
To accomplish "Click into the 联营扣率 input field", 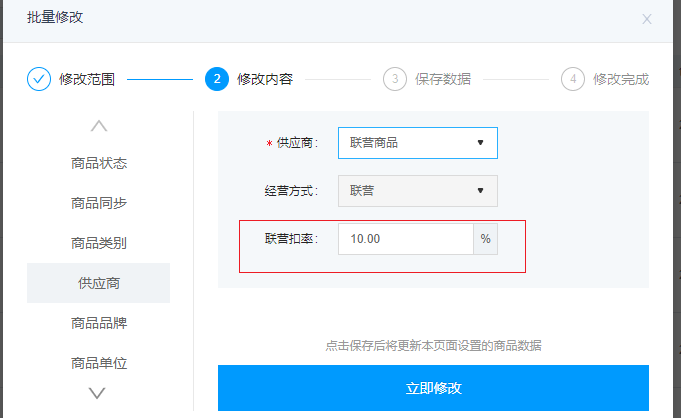I will pyautogui.click(x=405, y=239).
